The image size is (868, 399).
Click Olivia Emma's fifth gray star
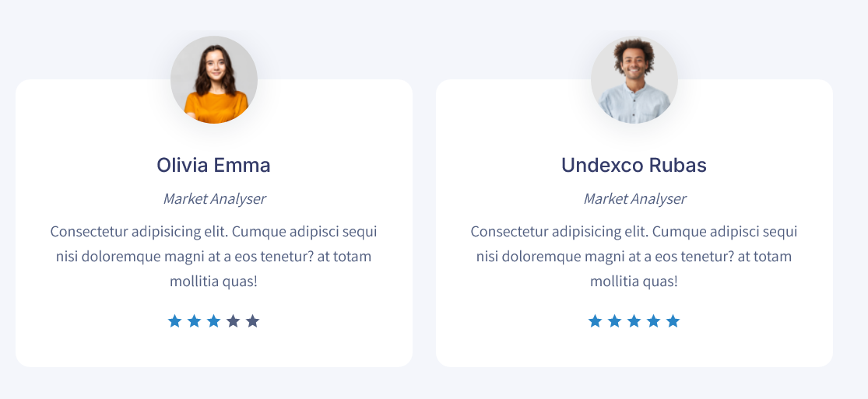252,321
